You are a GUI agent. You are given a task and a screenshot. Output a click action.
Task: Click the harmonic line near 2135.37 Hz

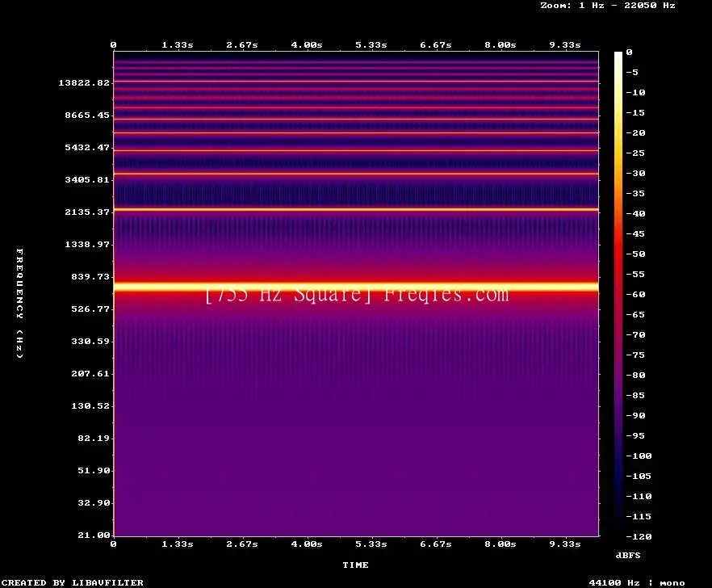pos(356,209)
